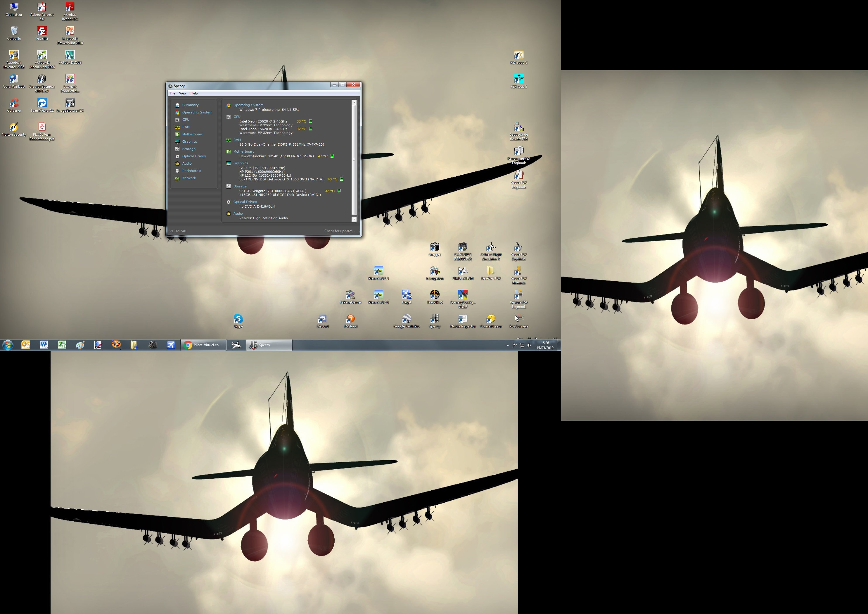Click the Speccy vertical scrollbar thumb

354,160
